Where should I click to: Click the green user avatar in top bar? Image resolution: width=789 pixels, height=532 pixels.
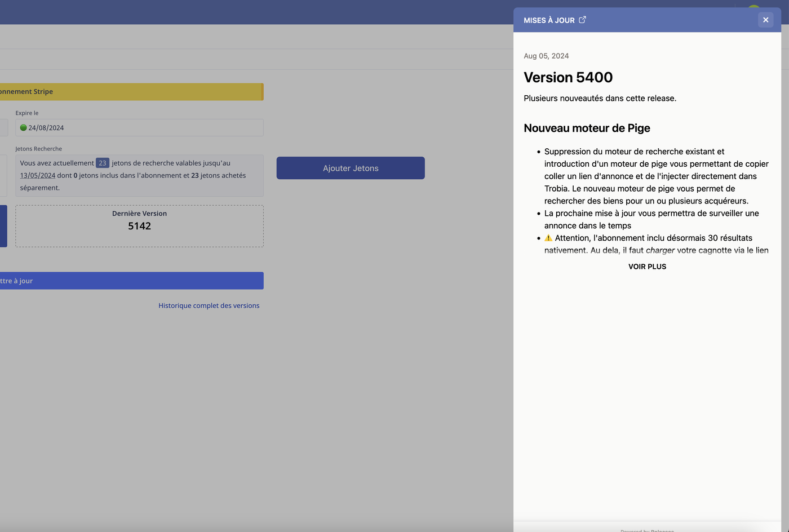753,7
